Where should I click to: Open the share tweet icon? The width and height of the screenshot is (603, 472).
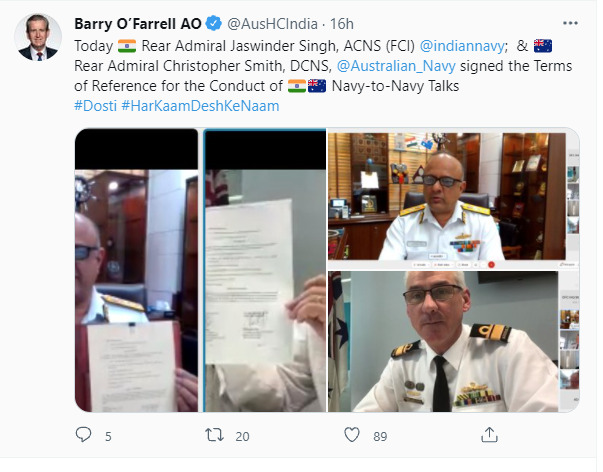click(x=489, y=435)
